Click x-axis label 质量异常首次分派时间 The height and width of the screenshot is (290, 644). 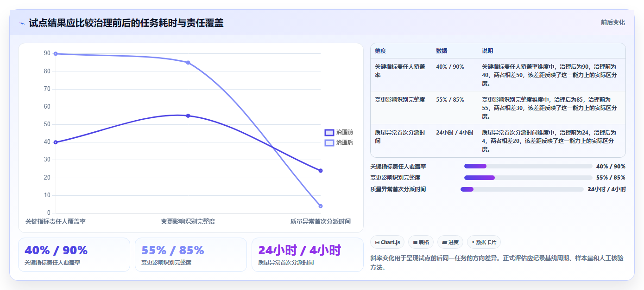coord(321,222)
